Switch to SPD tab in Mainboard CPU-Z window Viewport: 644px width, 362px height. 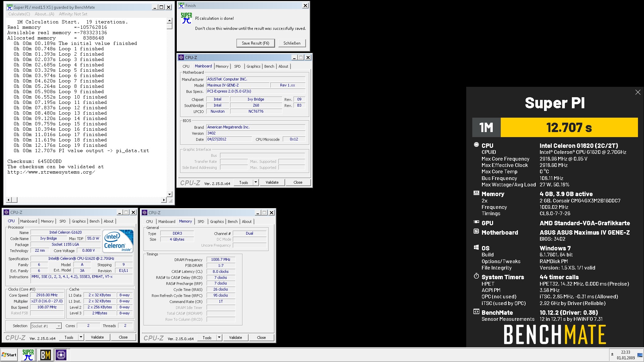pyautogui.click(x=237, y=66)
